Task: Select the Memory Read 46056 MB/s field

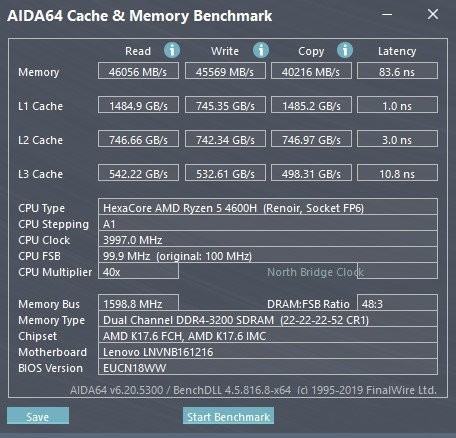Action: pyautogui.click(x=138, y=71)
